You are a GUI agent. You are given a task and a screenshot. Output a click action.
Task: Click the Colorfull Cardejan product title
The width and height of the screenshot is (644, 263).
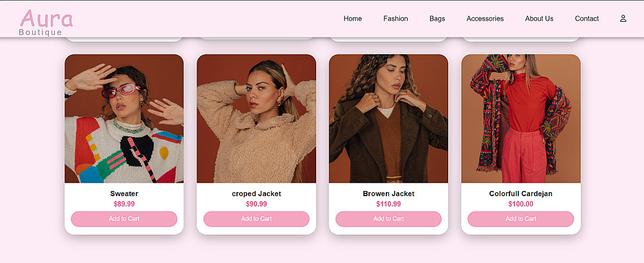pyautogui.click(x=521, y=194)
